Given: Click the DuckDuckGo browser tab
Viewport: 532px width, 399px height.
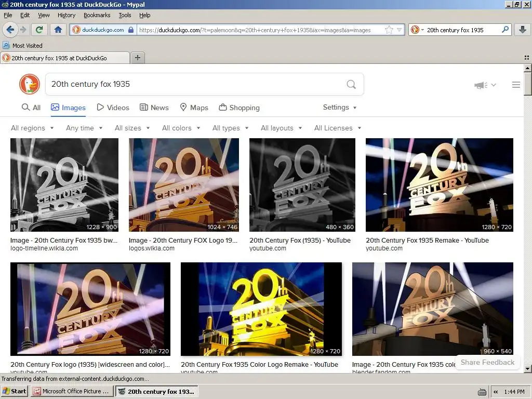Looking at the screenshot, I should pyautogui.click(x=65, y=58).
